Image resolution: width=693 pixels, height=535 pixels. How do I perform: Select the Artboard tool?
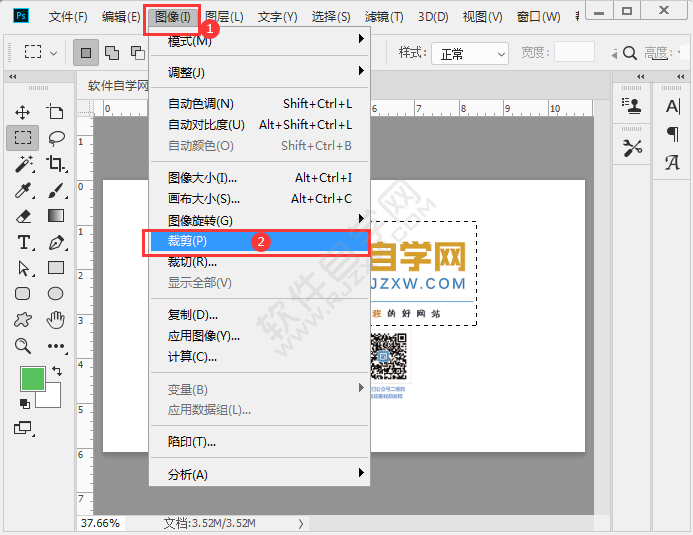tap(55, 112)
